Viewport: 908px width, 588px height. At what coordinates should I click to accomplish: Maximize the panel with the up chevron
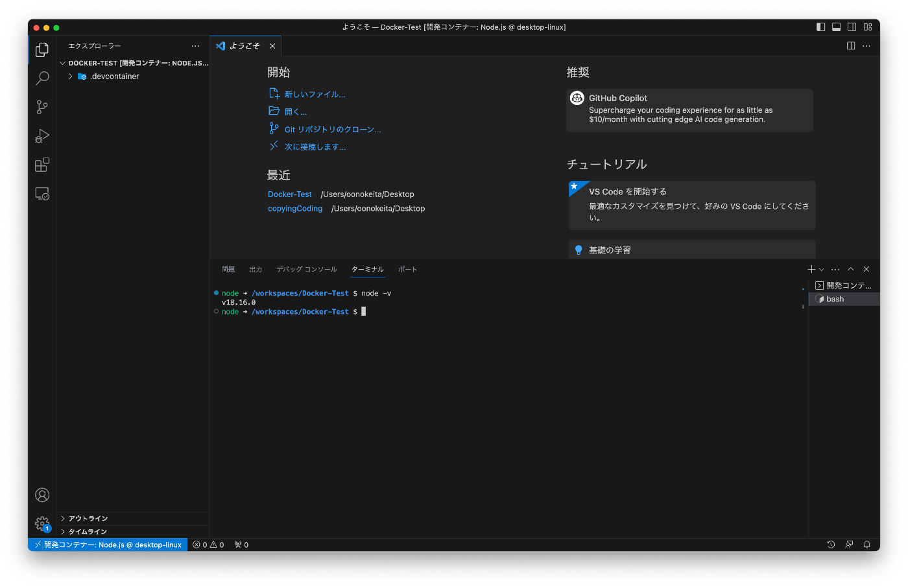coord(851,269)
